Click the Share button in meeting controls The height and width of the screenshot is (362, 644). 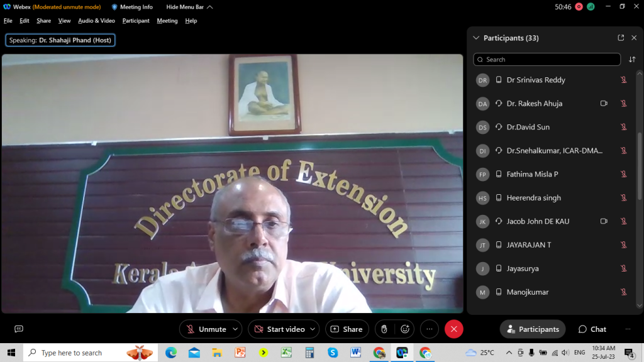pyautogui.click(x=347, y=329)
